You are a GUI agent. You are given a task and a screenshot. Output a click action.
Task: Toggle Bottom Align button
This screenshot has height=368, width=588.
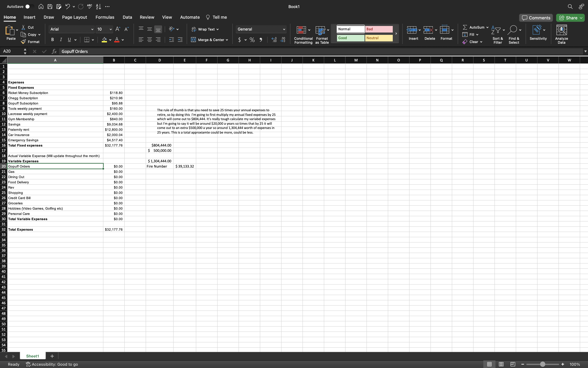[x=158, y=29]
